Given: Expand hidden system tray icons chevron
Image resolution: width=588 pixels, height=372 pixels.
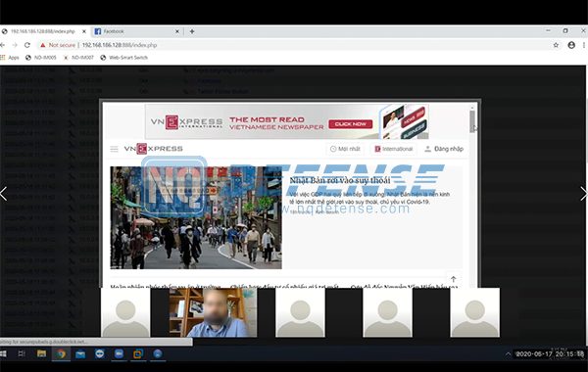Looking at the screenshot, I should (508, 353).
